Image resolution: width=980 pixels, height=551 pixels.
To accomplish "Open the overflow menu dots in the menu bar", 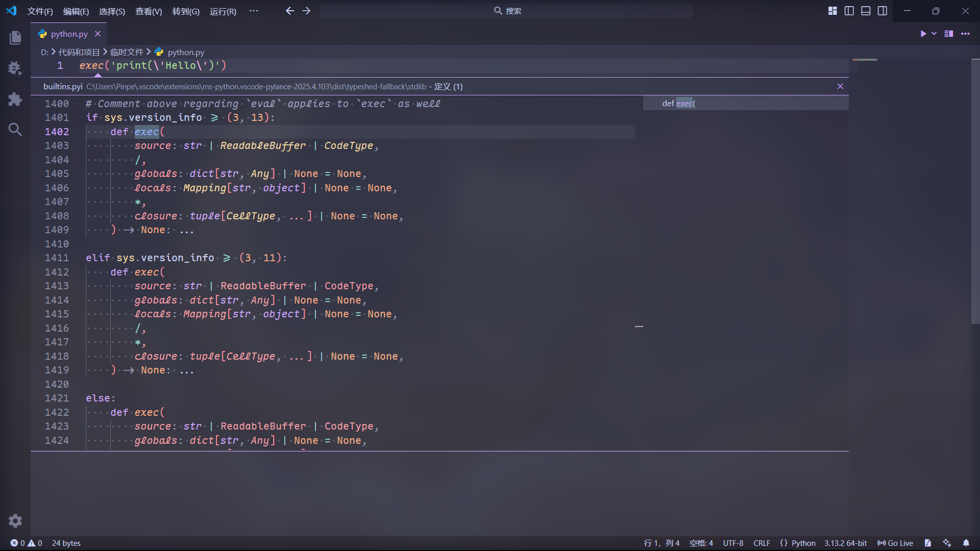I will [x=254, y=11].
